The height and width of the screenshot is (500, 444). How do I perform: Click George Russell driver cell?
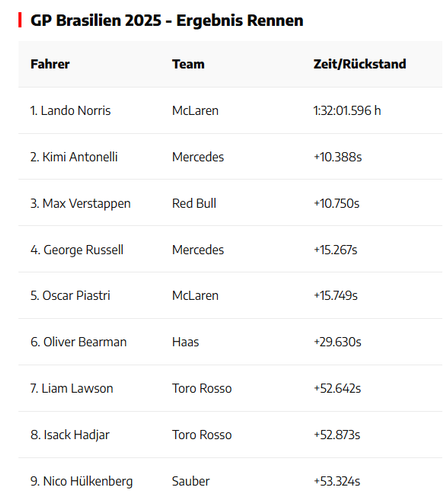coord(77,250)
